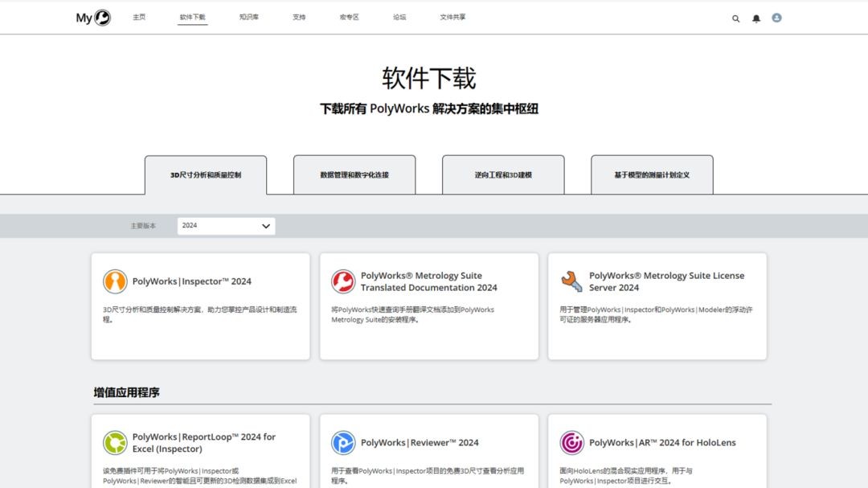Open Metrology Suite License Server 2024 link
The image size is (868, 488).
click(666, 281)
